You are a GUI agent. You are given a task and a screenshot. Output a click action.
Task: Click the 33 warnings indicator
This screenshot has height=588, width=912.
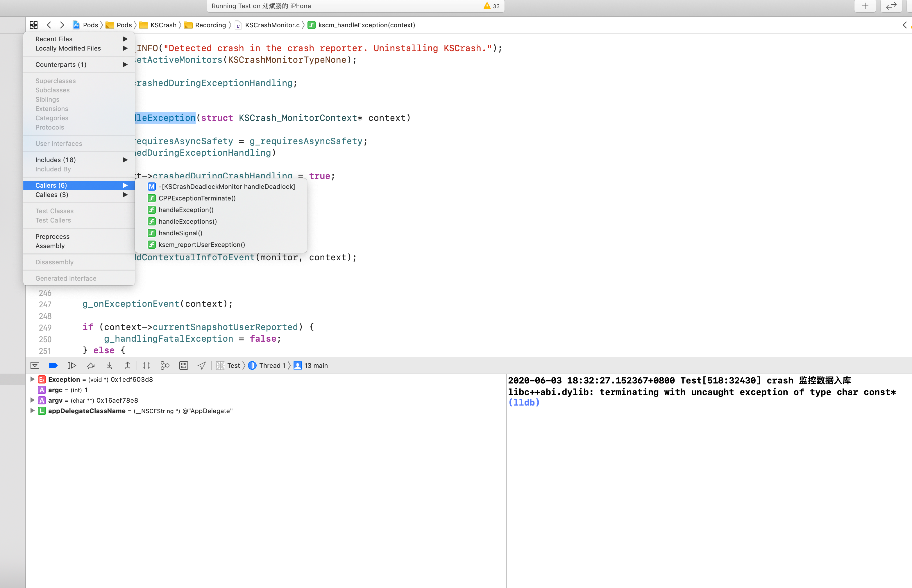pyautogui.click(x=491, y=6)
